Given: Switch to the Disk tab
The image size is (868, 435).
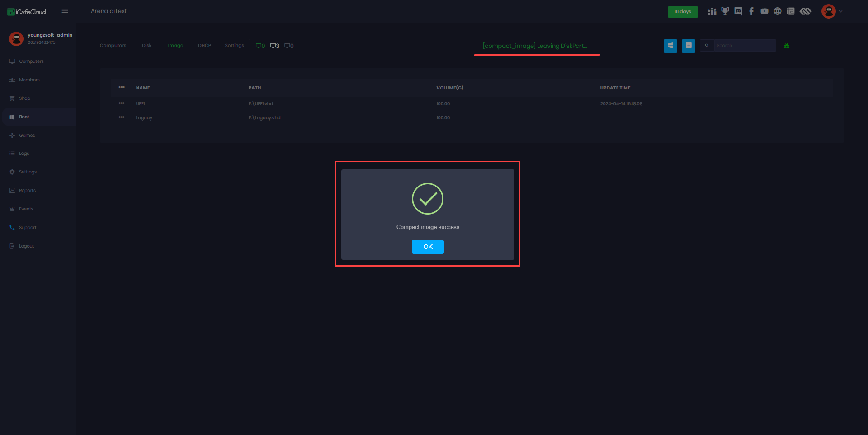Looking at the screenshot, I should pos(146,45).
